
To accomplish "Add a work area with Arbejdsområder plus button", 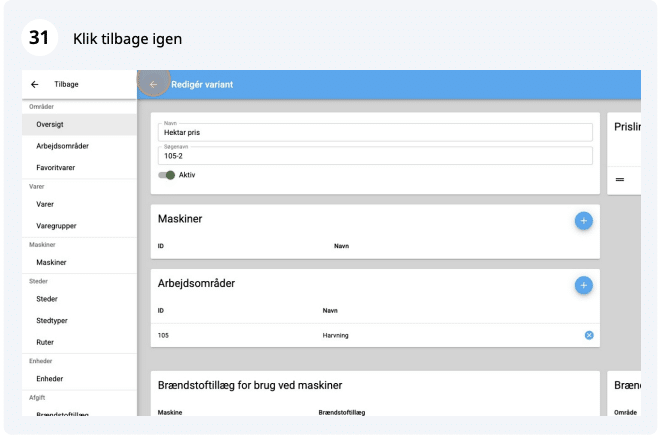I will (x=583, y=285).
